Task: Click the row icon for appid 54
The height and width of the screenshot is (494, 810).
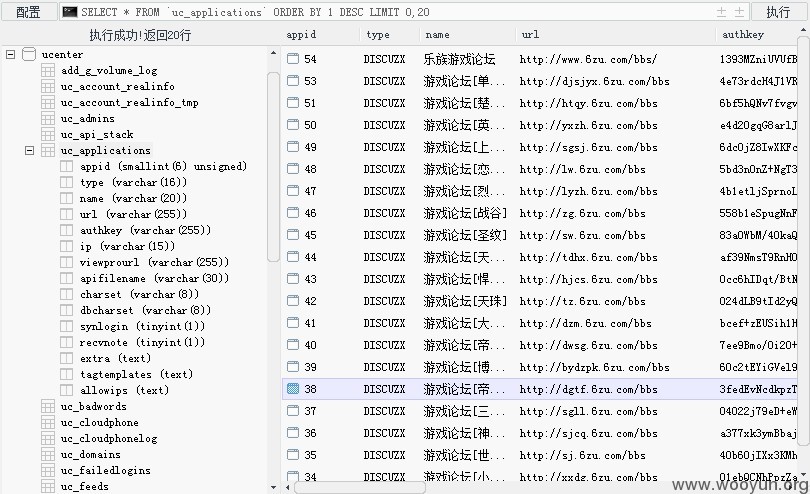Action: (293, 58)
